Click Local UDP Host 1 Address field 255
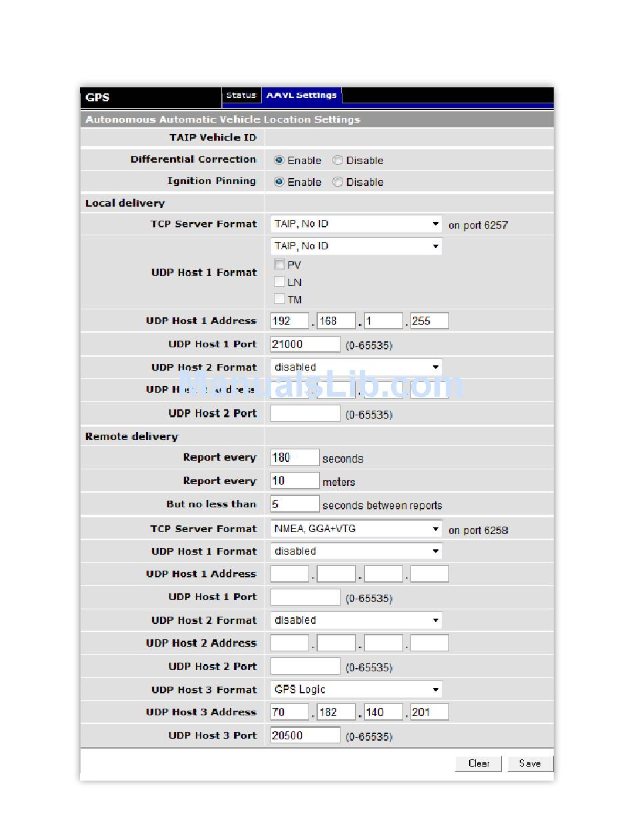 [x=430, y=321]
